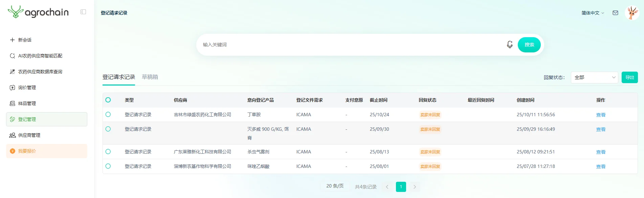This screenshot has width=644, height=198.
Task: Click the 供应商 column header
Action: (180, 100)
